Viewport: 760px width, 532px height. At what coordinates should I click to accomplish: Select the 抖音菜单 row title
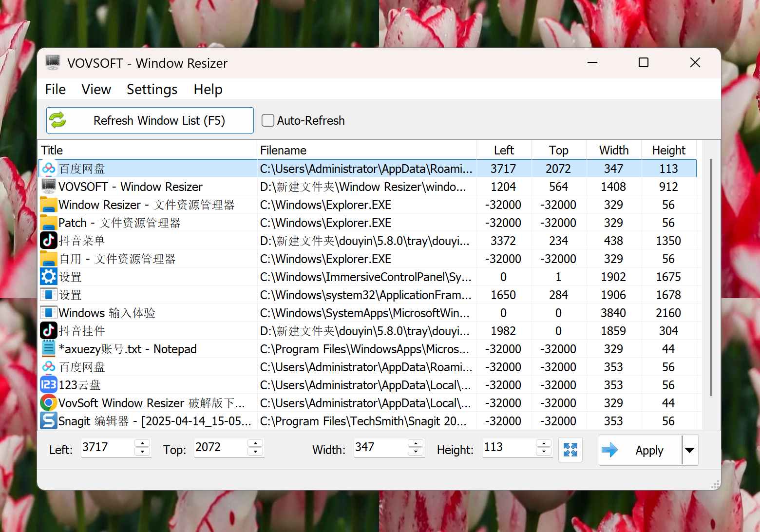82,241
